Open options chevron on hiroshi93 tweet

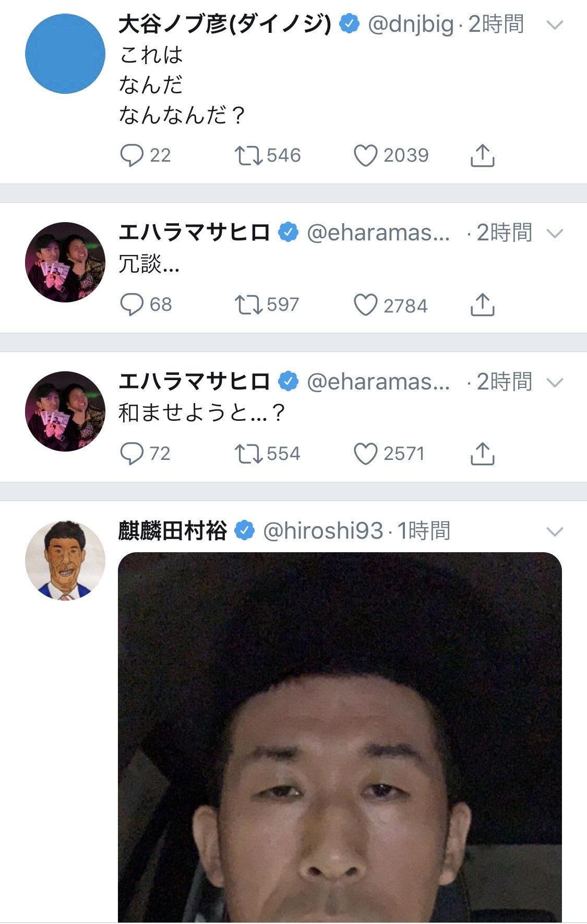[555, 531]
